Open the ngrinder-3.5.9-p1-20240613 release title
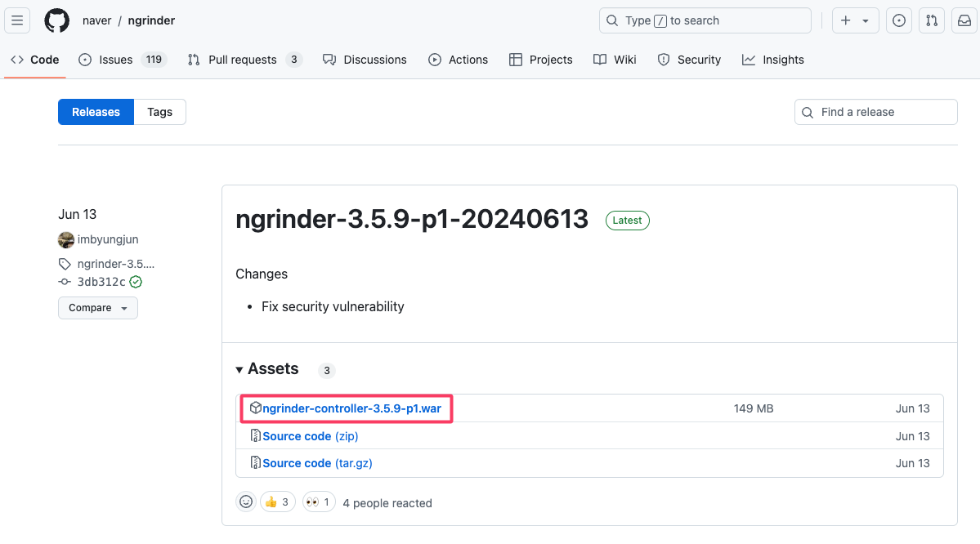Viewport: 980px width, 544px height. pyautogui.click(x=412, y=219)
